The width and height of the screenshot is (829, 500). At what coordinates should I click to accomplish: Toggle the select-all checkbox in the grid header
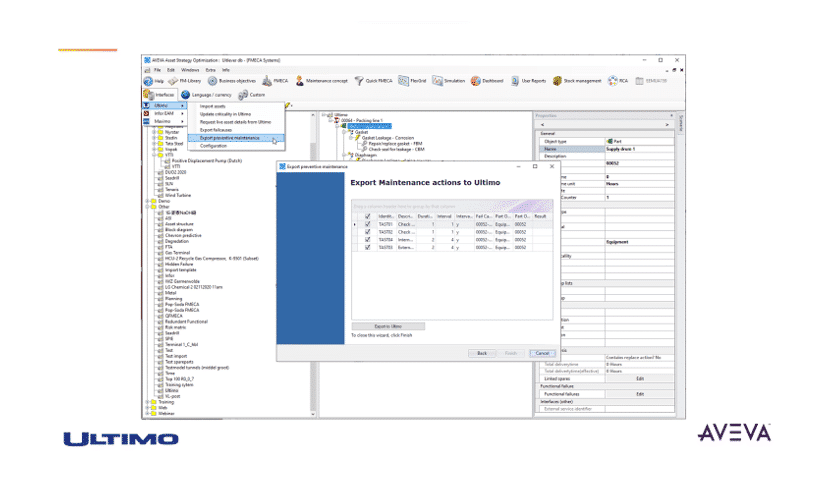pyautogui.click(x=368, y=216)
